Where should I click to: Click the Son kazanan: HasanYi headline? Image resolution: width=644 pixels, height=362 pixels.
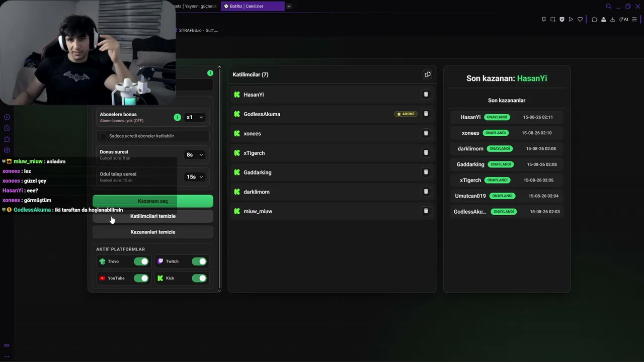point(507,78)
